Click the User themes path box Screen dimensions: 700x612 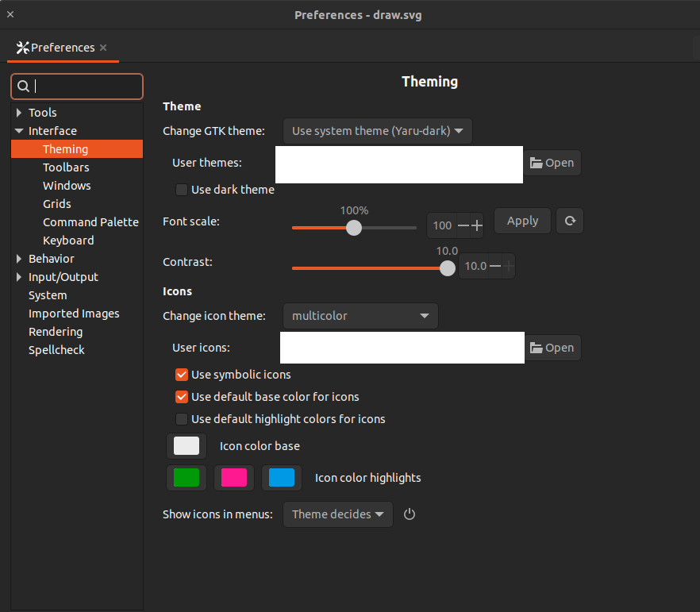pyautogui.click(x=399, y=165)
